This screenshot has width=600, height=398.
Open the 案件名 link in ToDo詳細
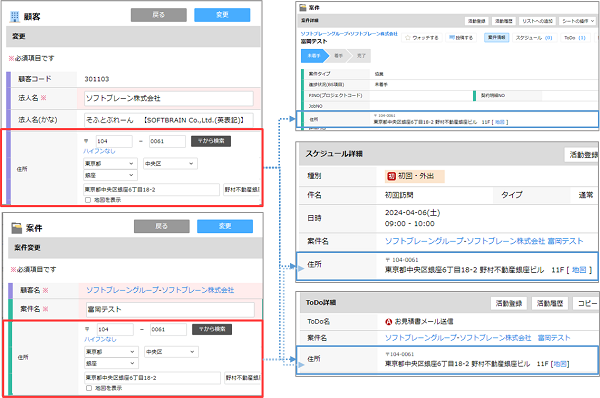pyautogui.click(x=478, y=338)
